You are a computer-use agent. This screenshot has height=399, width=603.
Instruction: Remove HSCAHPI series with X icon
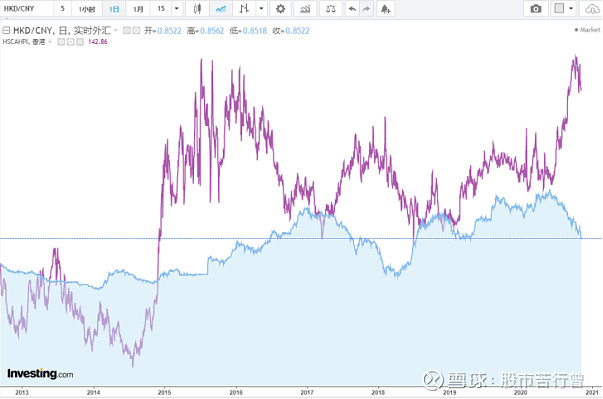point(80,42)
